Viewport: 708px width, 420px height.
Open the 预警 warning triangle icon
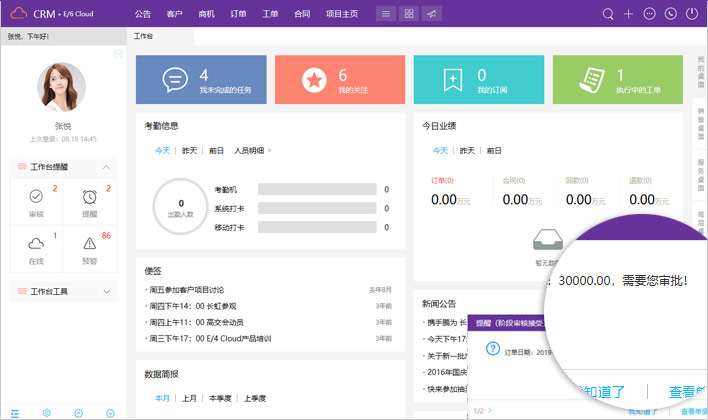(x=90, y=247)
